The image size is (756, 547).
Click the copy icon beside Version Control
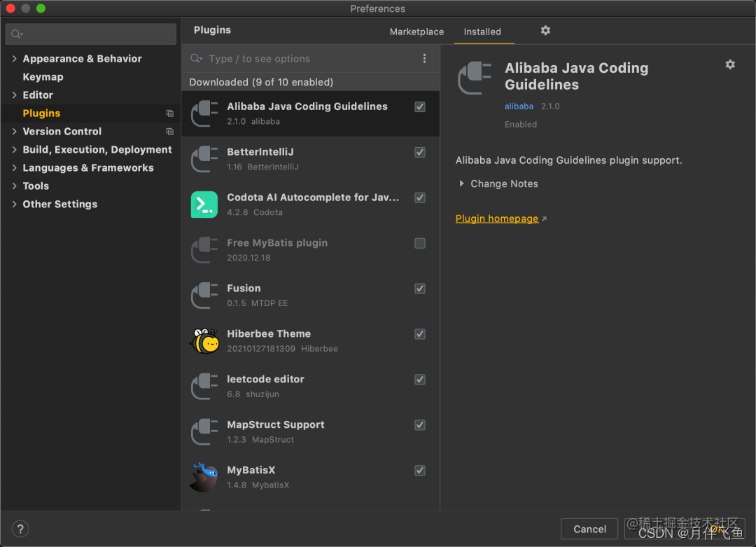169,132
